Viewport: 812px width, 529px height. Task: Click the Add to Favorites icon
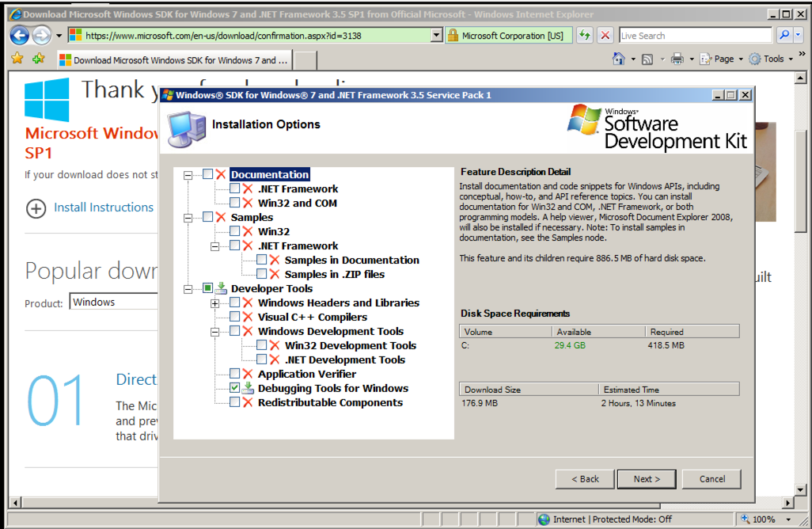(38, 59)
